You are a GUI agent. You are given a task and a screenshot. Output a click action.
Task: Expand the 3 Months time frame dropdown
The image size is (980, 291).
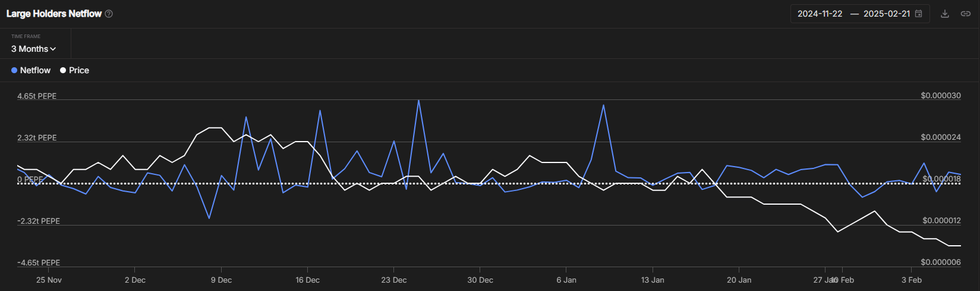(33, 49)
